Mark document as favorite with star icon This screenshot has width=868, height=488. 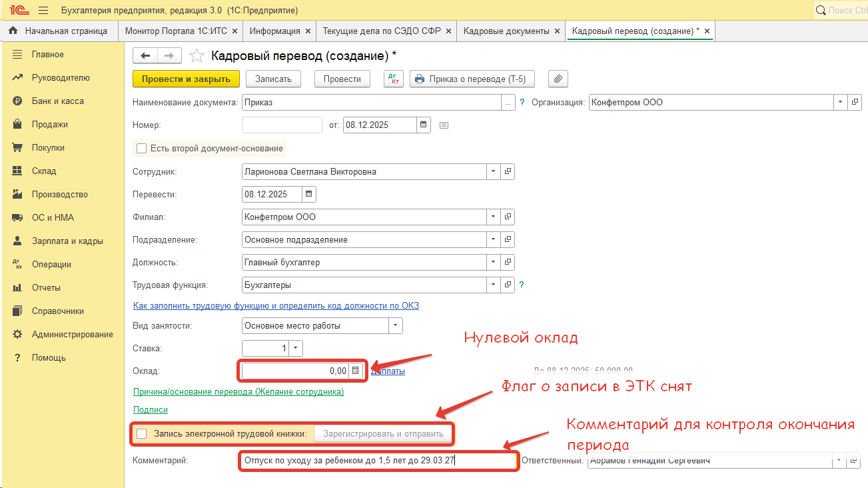[x=197, y=55]
